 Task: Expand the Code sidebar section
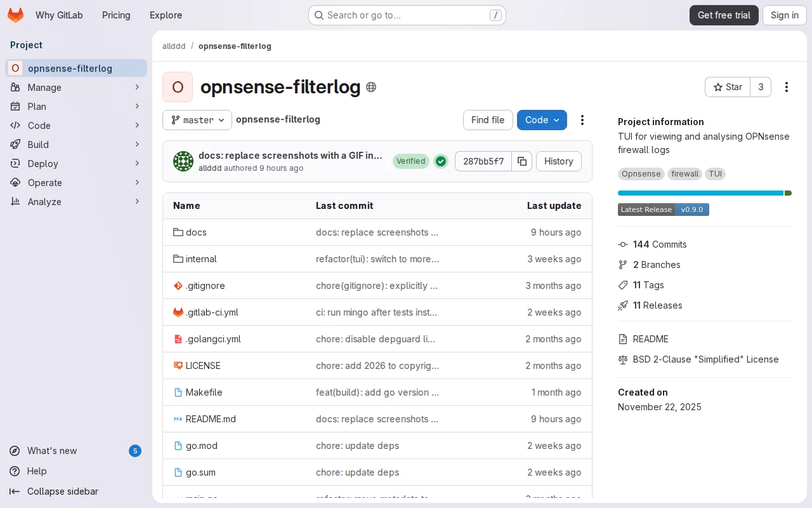pyautogui.click(x=76, y=125)
